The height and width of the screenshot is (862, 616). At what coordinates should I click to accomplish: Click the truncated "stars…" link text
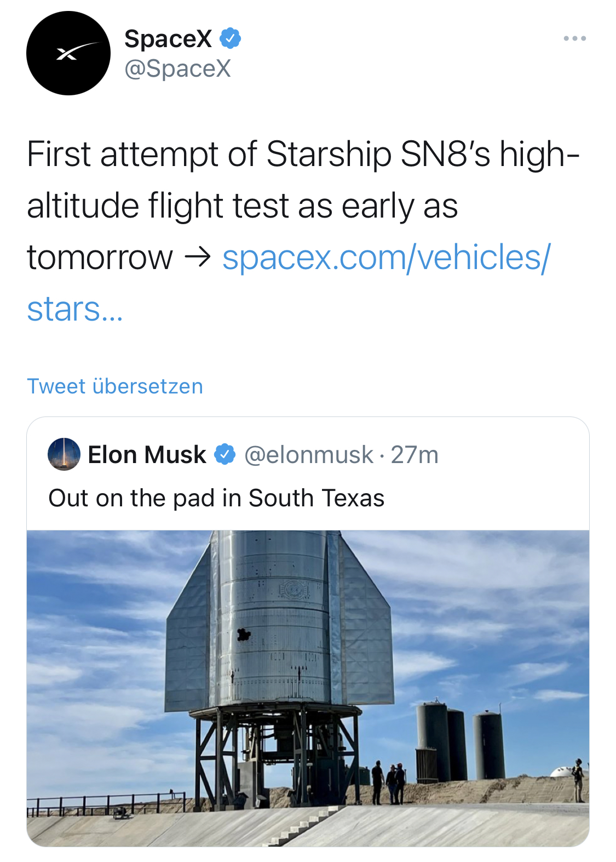click(75, 309)
